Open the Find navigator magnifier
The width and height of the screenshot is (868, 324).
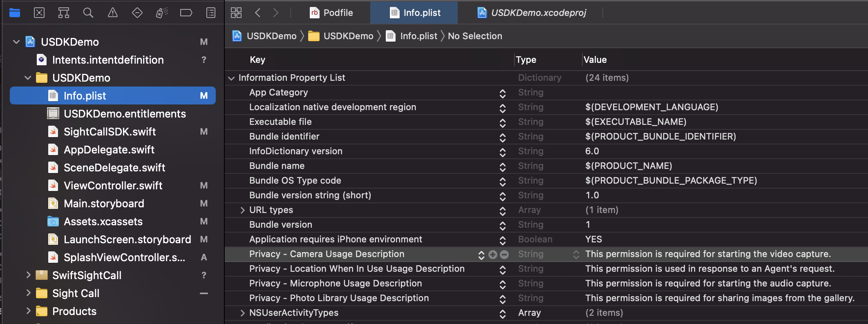point(88,13)
